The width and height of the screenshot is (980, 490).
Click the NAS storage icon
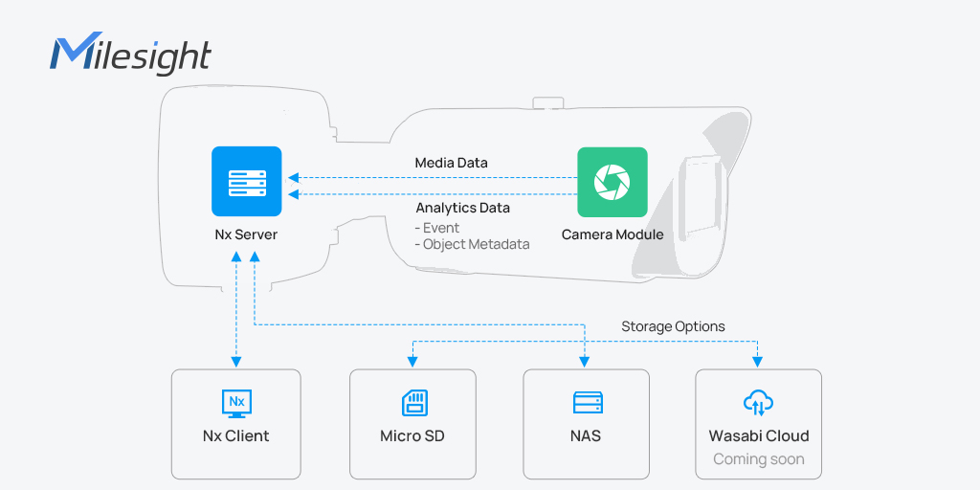point(588,403)
